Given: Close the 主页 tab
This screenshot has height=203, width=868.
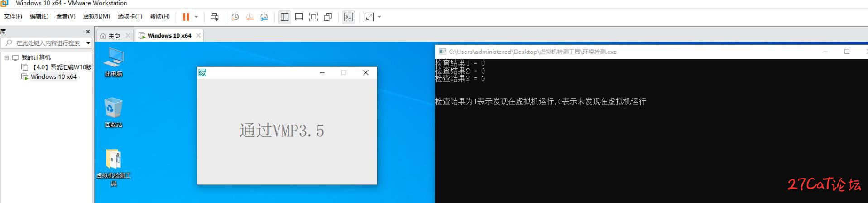Looking at the screenshot, I should click(128, 35).
